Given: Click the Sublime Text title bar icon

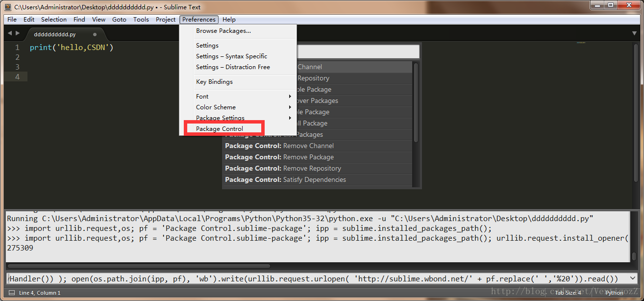Looking at the screenshot, I should click(8, 7).
